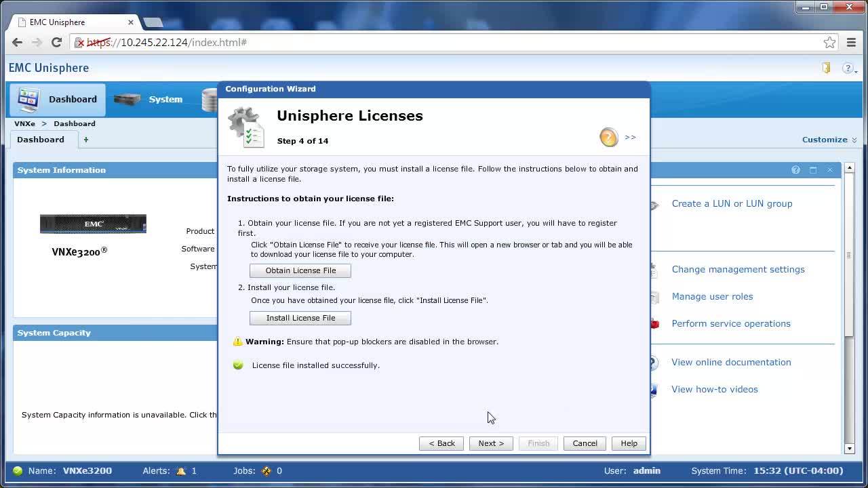
Task: Open View online documentation link
Action: click(731, 362)
